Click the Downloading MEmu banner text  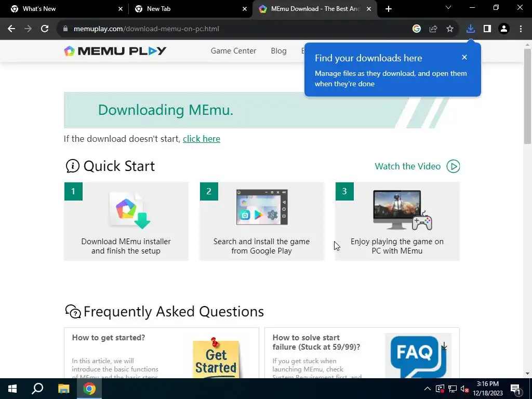click(166, 110)
